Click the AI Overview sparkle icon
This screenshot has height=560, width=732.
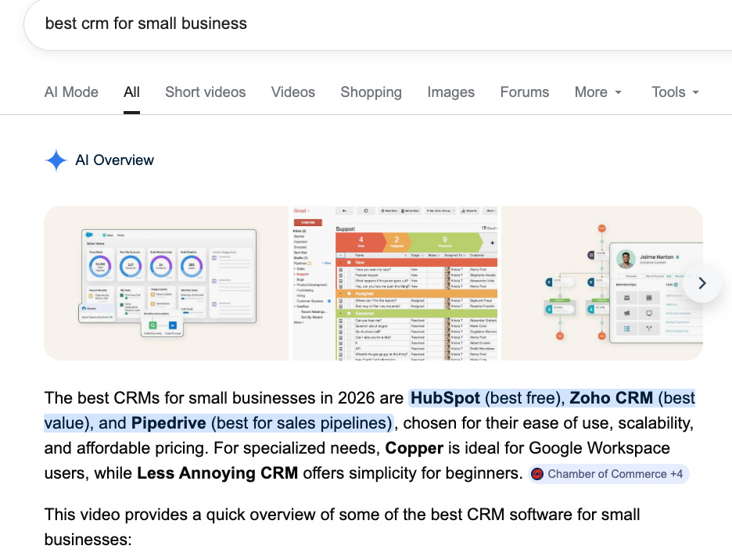click(x=56, y=160)
